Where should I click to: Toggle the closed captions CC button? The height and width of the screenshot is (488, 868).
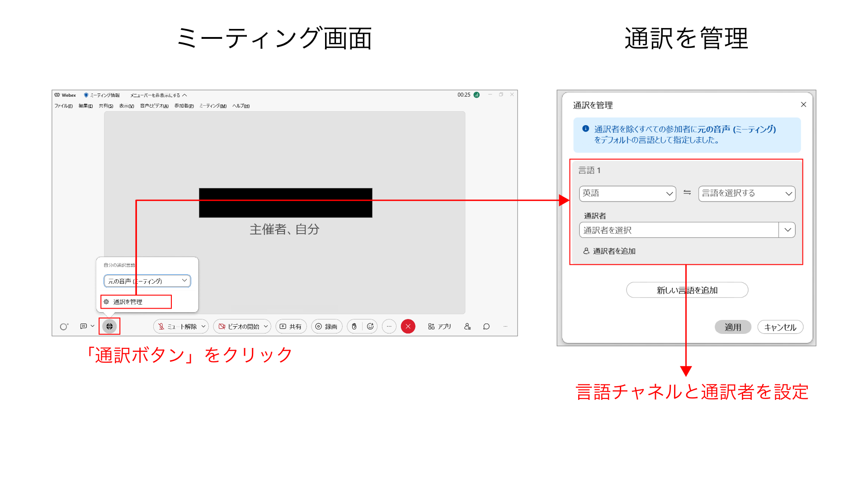(84, 326)
